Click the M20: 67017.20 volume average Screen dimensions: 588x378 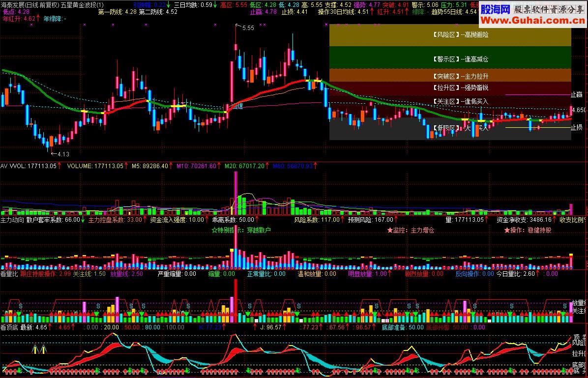(244, 165)
